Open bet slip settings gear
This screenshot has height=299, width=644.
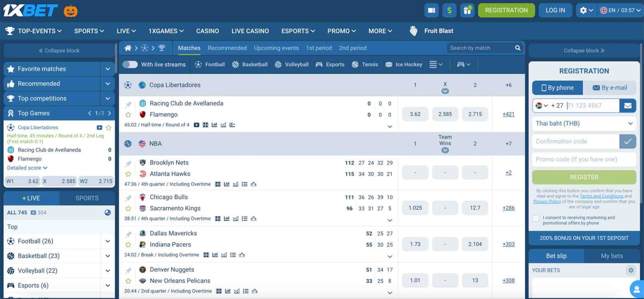pyautogui.click(x=631, y=271)
